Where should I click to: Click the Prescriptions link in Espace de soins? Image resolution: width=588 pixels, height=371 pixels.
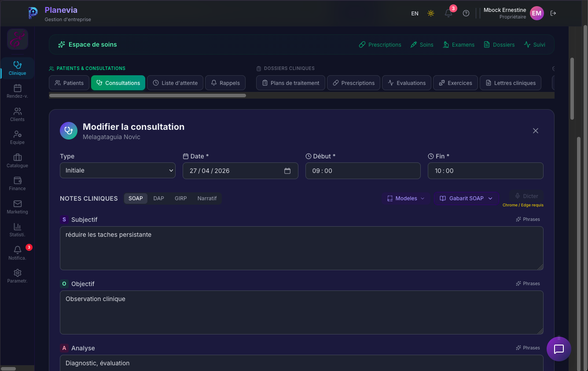380,44
